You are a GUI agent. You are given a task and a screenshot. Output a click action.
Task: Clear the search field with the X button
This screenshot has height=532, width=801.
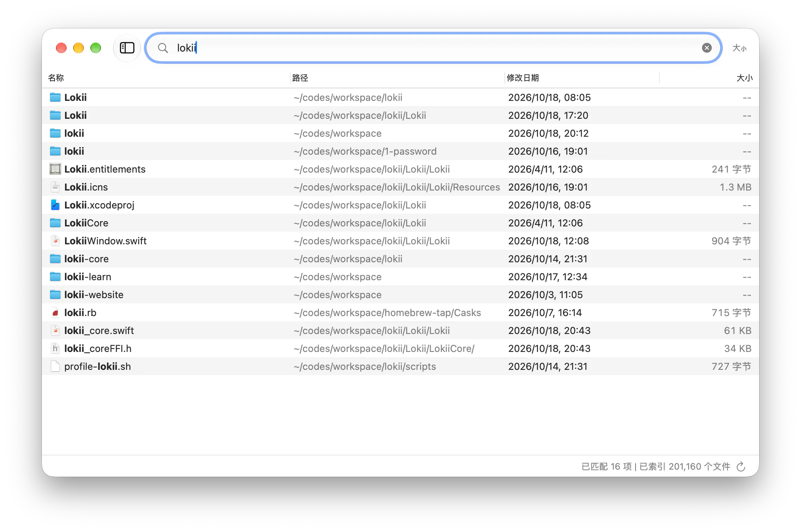pos(706,48)
